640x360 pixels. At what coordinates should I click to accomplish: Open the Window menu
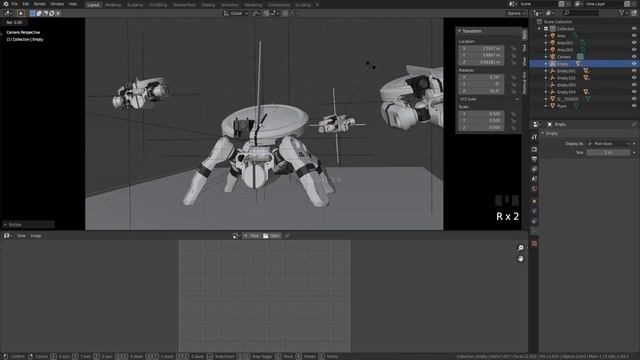click(57, 4)
